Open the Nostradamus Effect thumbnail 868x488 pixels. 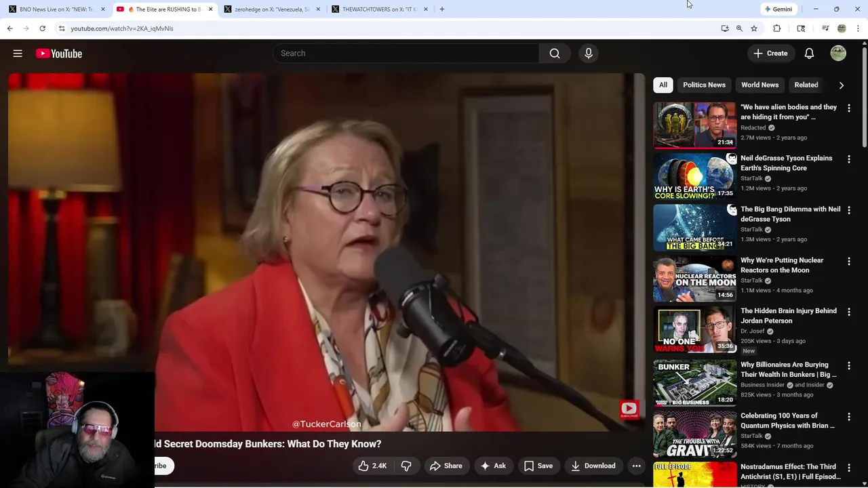(x=694, y=475)
